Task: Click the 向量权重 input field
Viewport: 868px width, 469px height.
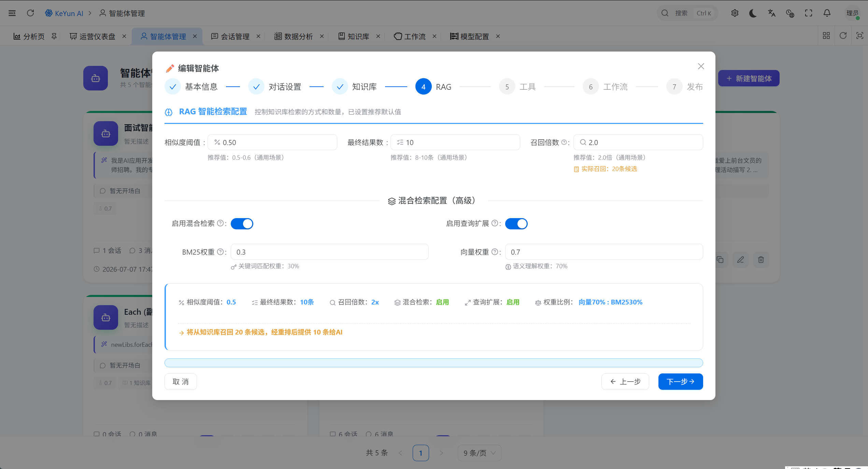Action: click(x=604, y=252)
